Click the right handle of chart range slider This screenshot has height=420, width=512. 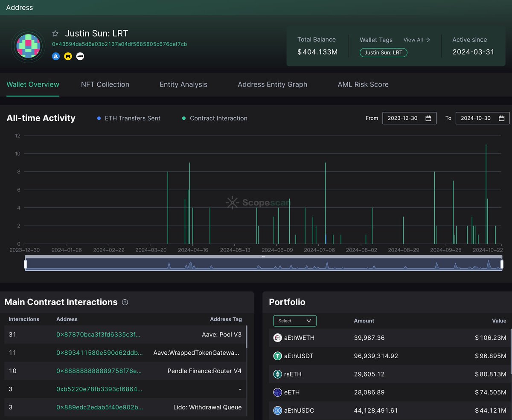click(x=502, y=264)
